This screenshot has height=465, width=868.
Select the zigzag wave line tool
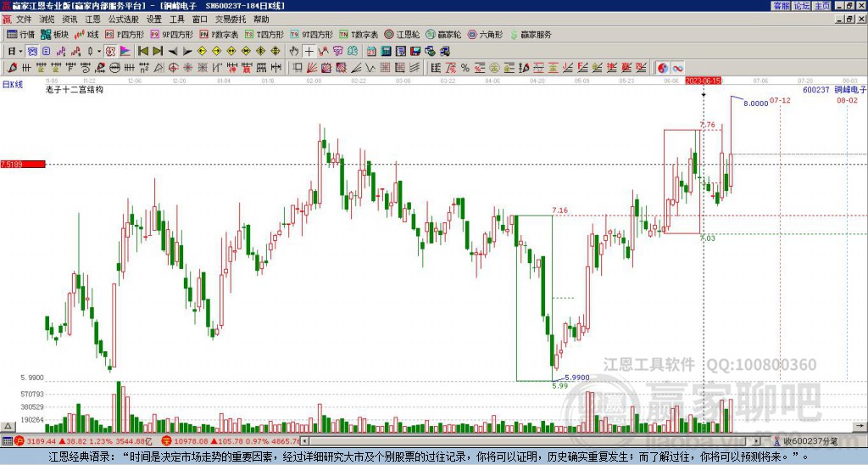(x=370, y=68)
